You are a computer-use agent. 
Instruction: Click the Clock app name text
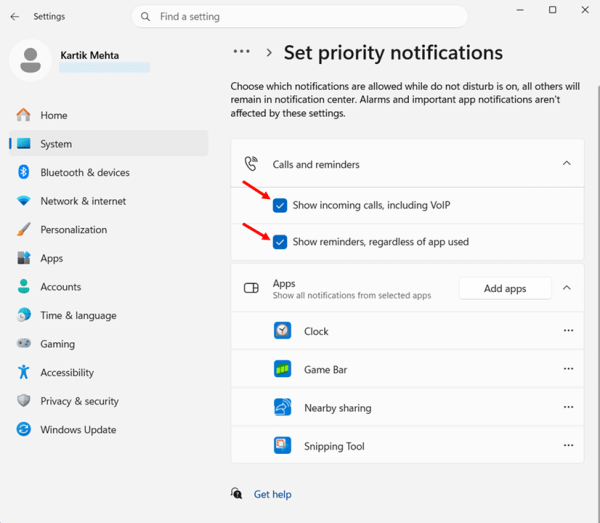(x=316, y=331)
